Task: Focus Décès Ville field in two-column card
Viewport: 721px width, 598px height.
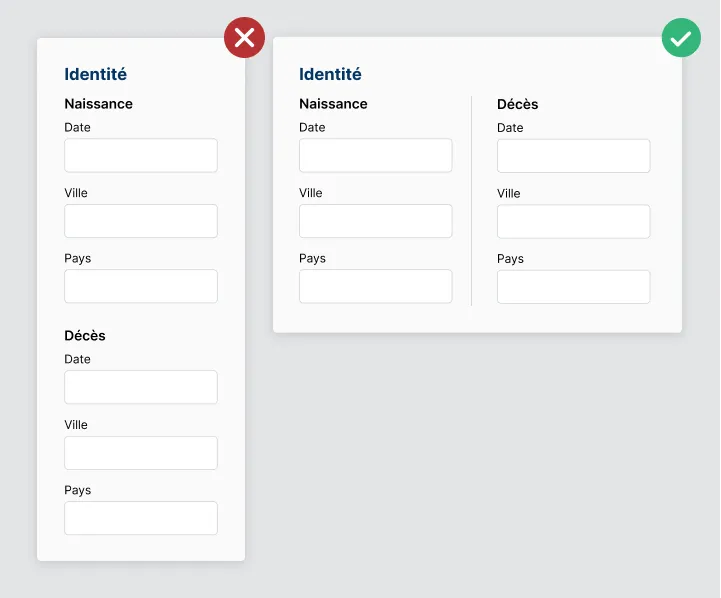Action: point(573,221)
